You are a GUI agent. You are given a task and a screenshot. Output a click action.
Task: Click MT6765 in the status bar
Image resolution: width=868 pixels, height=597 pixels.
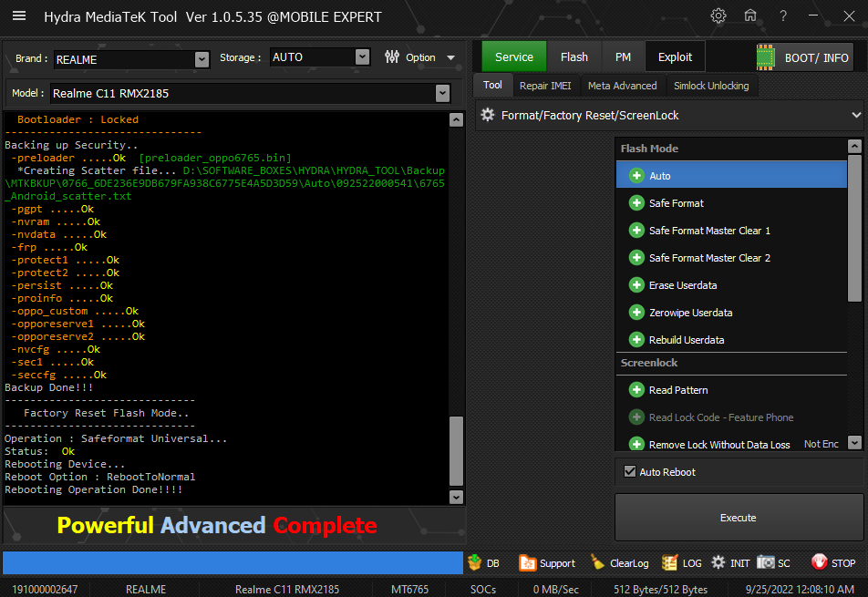click(x=409, y=590)
